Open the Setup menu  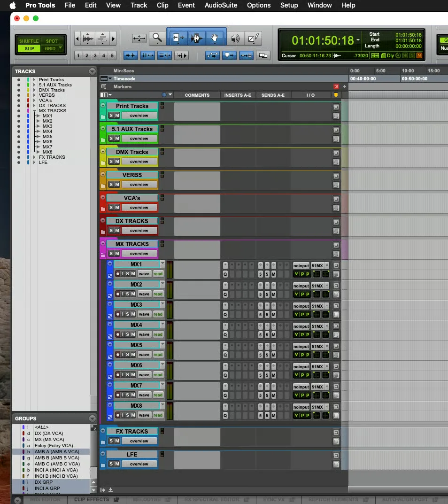pyautogui.click(x=289, y=5)
